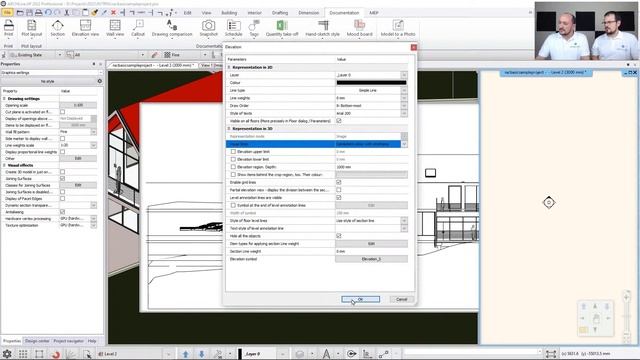Collapse the Drawing settings group in Properties
Image resolution: width=640 pixels, height=360 pixels.
click(x=4, y=99)
